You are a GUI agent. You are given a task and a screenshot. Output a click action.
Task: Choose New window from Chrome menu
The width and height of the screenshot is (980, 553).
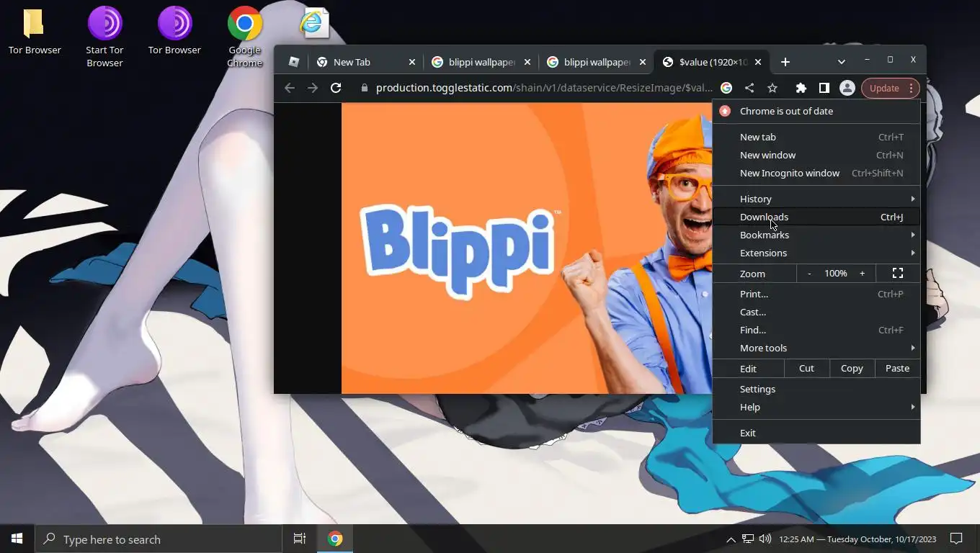(x=816, y=155)
